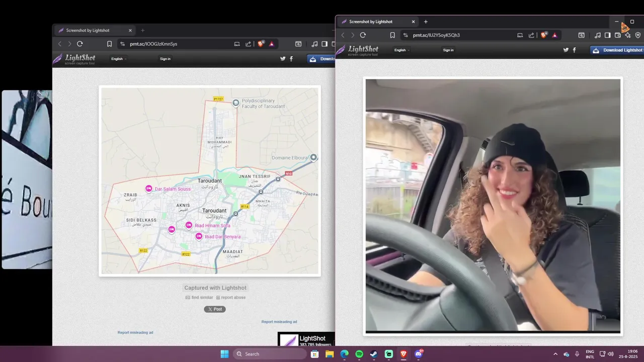The width and height of the screenshot is (644, 362).
Task: Click music note playlist icon in left window
Action: coord(314,44)
